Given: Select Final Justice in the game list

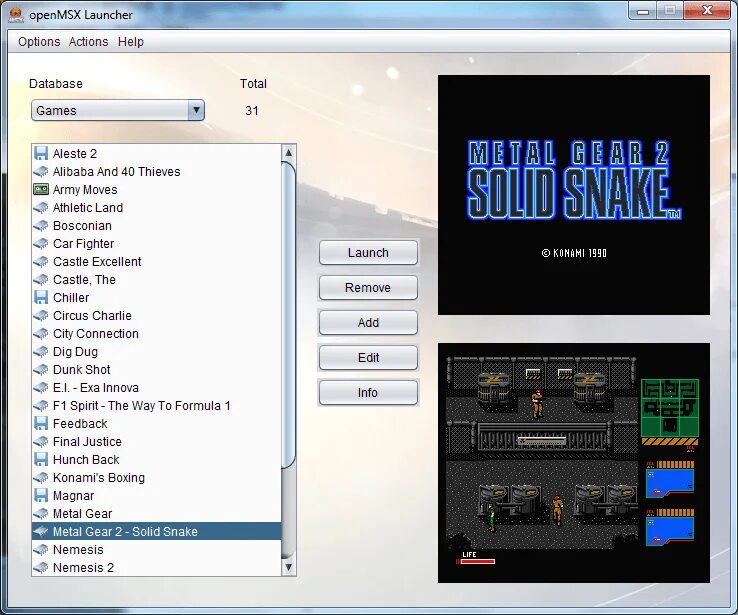Looking at the screenshot, I should coord(87,441).
